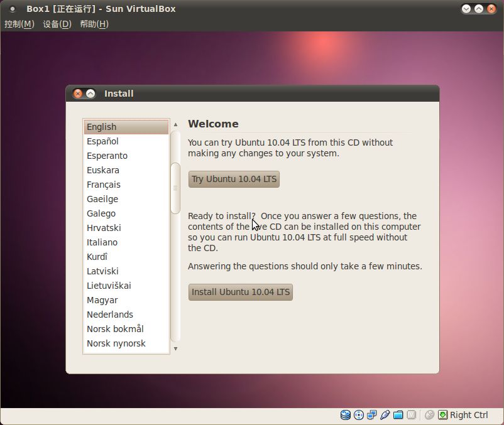Click the hard disk activity icon in status bar

tap(346, 415)
